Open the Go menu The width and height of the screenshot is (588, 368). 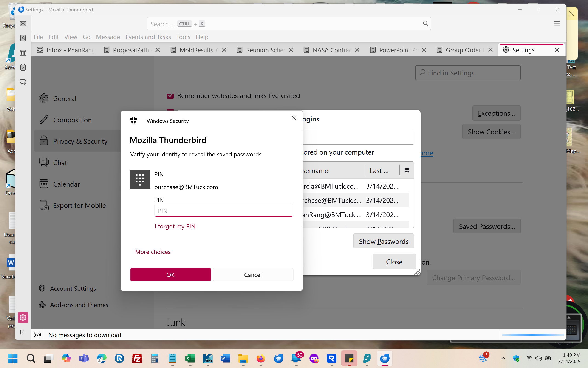pos(87,37)
